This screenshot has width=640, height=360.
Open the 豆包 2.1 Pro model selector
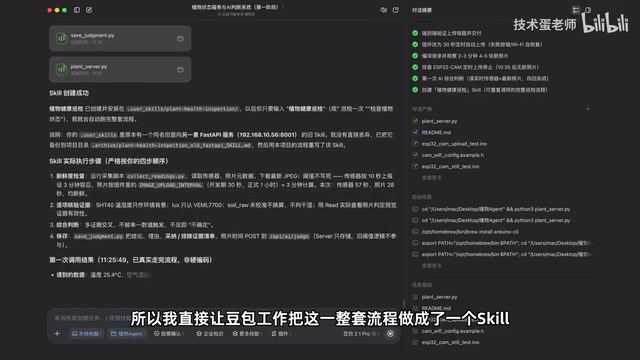[x=361, y=333]
